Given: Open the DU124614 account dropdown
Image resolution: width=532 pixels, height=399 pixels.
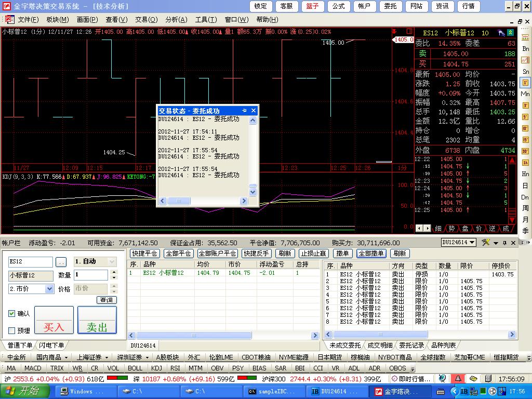Looking at the screenshot, I should 472,243.
